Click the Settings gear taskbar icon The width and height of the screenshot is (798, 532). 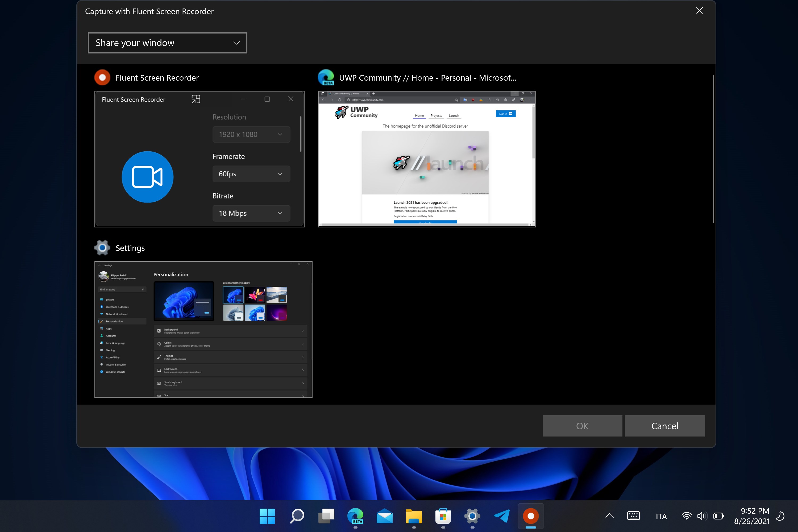click(x=473, y=516)
